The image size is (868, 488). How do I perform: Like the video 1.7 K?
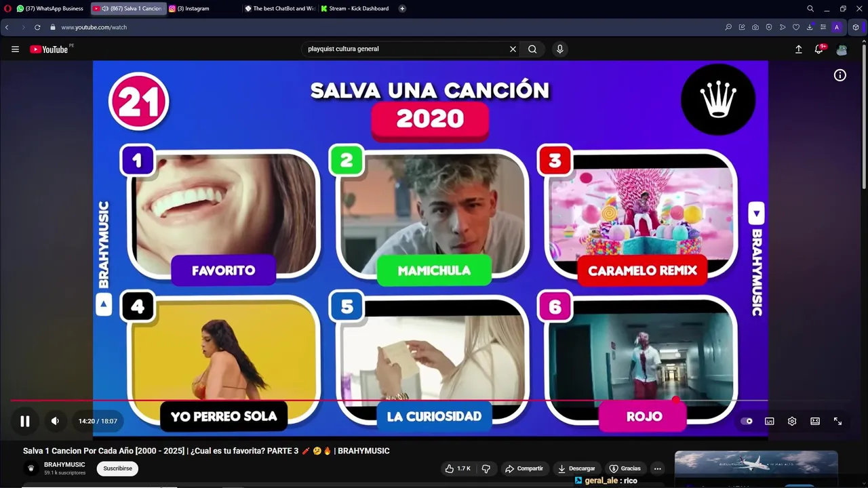(458, 468)
